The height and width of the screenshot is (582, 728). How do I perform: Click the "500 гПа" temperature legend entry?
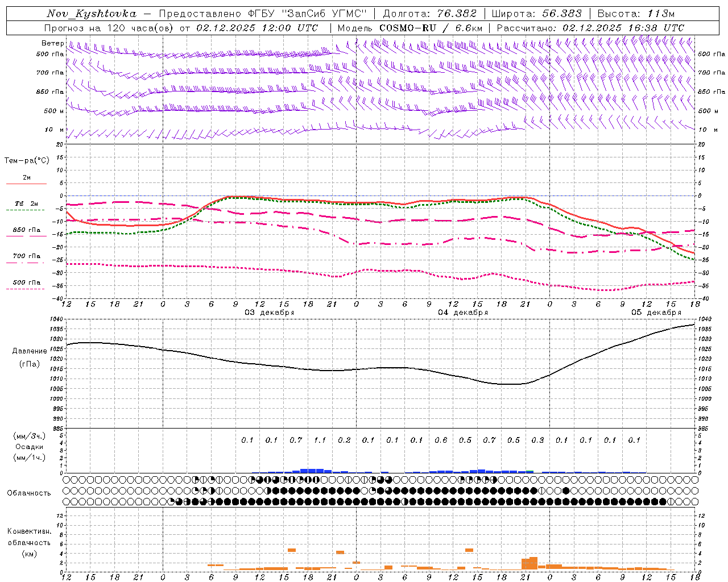(26, 282)
